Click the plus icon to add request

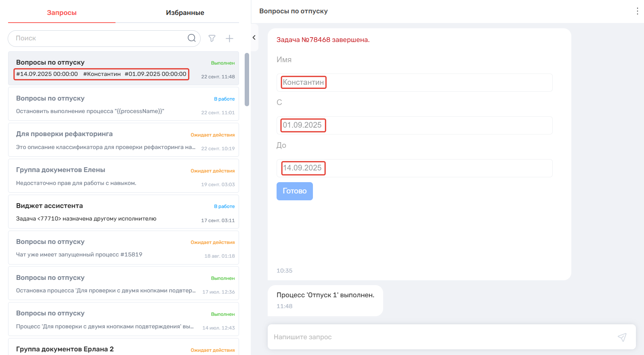coord(229,38)
